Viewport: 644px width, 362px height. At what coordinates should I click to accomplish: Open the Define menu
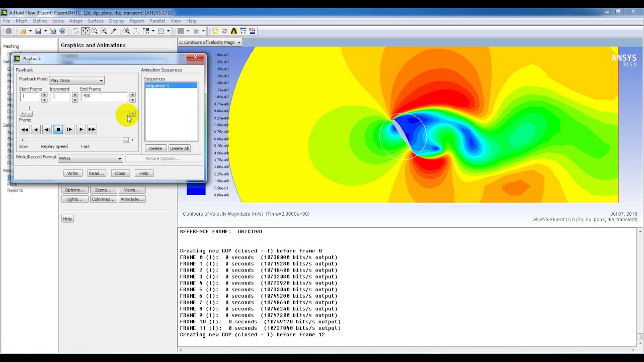[40, 21]
